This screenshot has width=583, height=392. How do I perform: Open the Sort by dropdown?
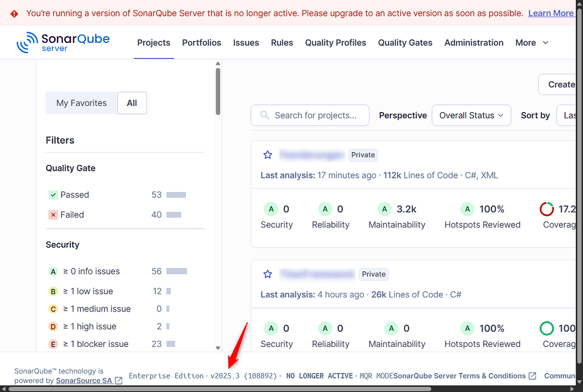click(x=571, y=115)
